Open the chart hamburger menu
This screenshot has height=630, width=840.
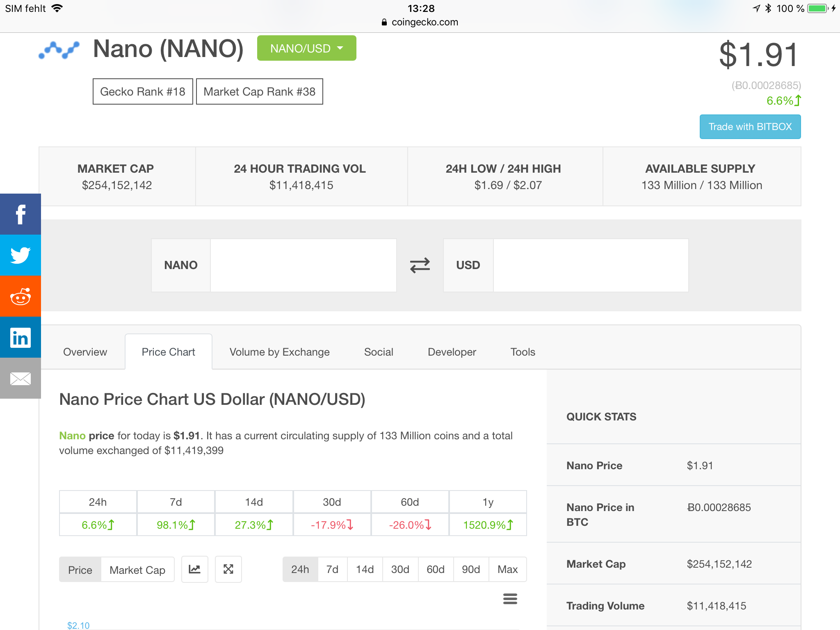tap(510, 599)
